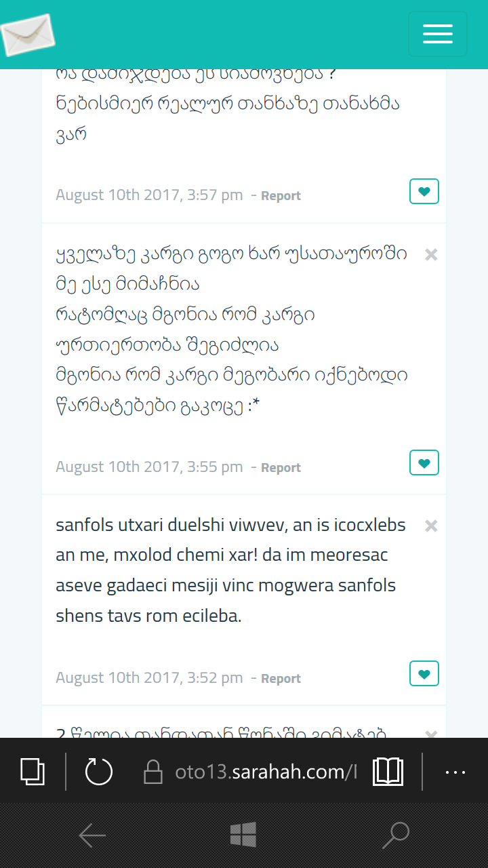488x868 pixels.
Task: Report the message from 3:52 pm
Action: [x=281, y=679]
